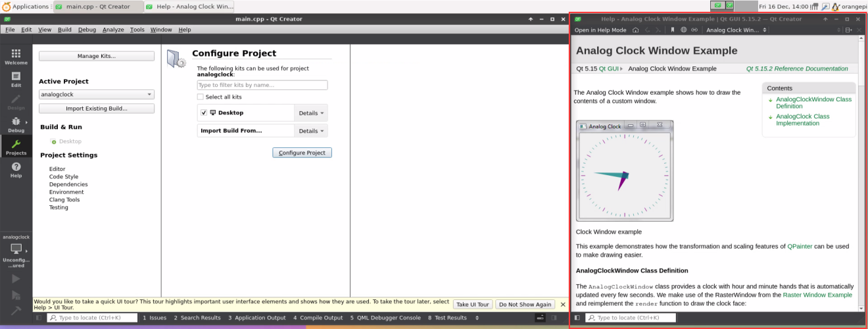Viewport: 868px width, 329px height.
Task: Open the Tools menu
Action: pos(137,30)
